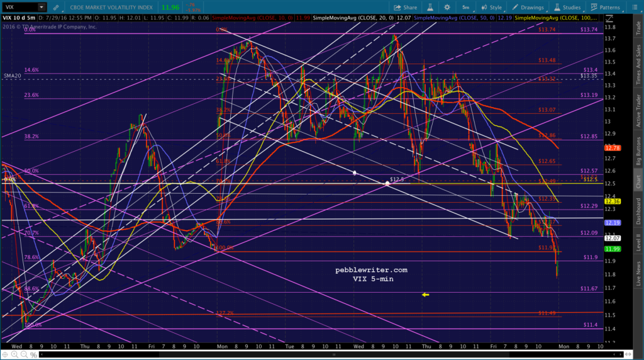Image resolution: width=644 pixels, height=360 pixels.
Task: Click the white 12.07 price bubble
Action: coord(613,239)
